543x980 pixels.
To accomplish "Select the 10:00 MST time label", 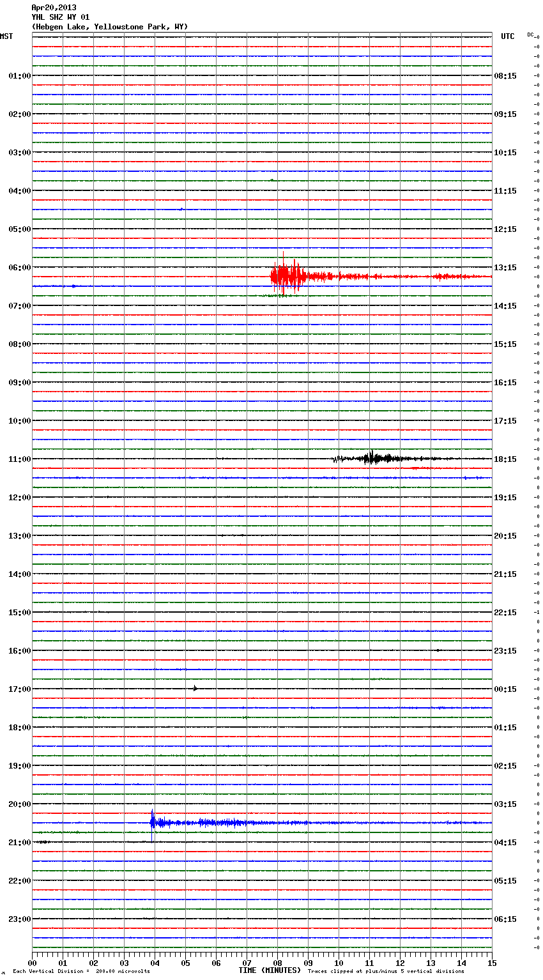I will tap(20, 421).
